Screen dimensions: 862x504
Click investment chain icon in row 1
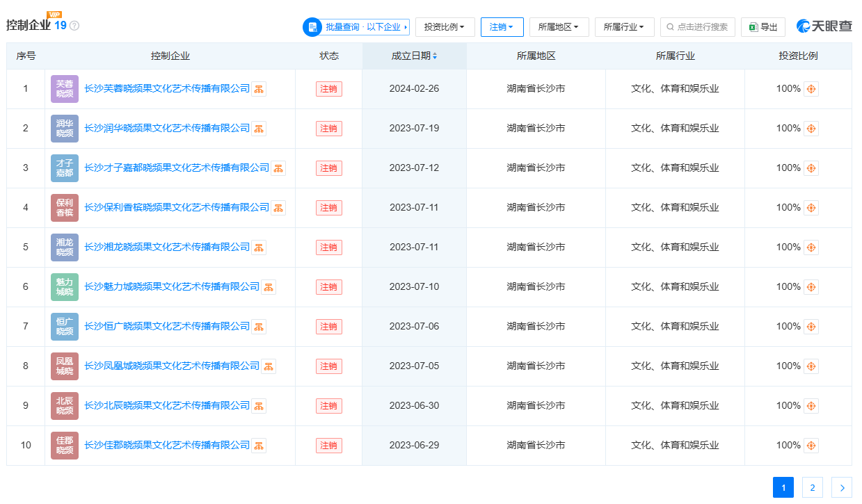[x=811, y=89]
